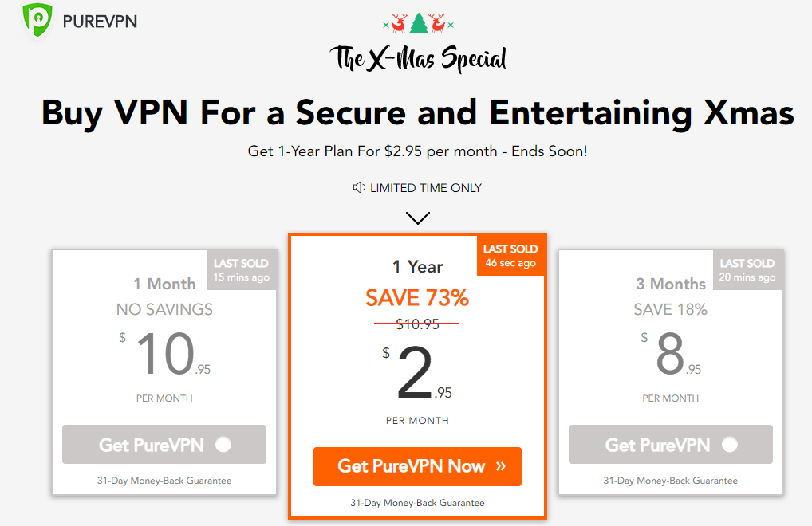The image size is (812, 526).
Task: Click the Last Sold 20 mins ago badge
Action: tap(747, 270)
